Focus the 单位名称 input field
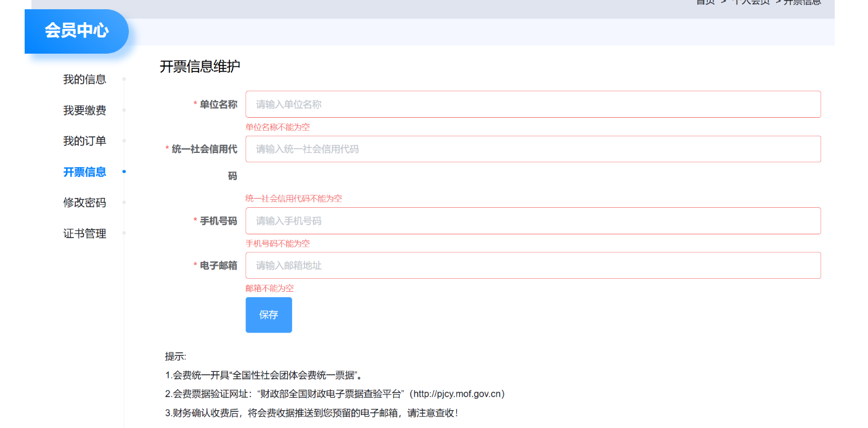 coord(533,104)
